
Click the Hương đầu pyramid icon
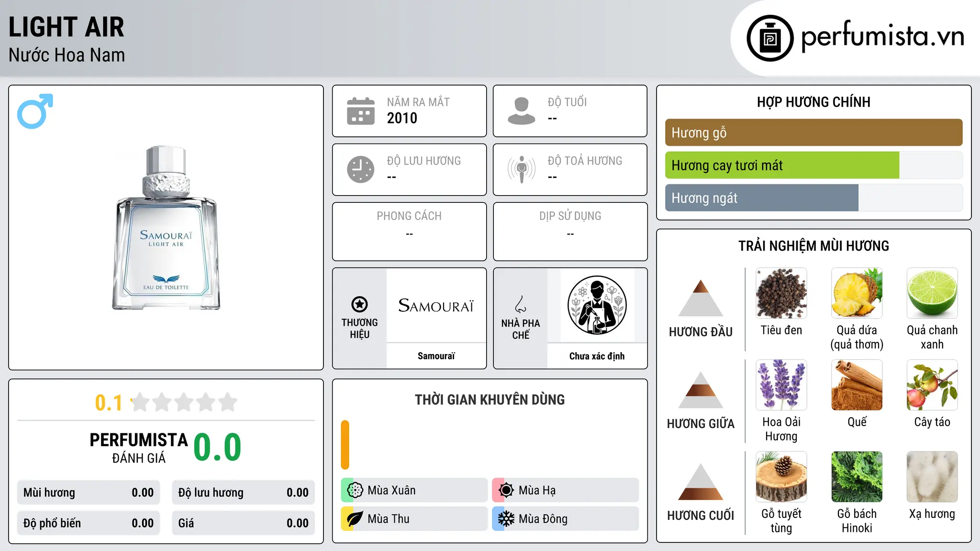701,298
